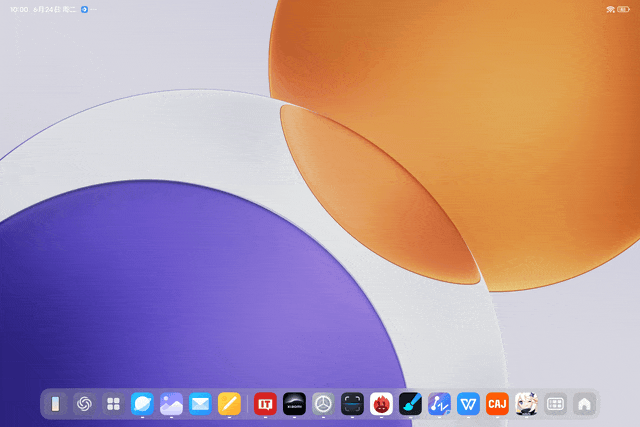The image size is (640, 427).
Task: Show recent apps grid in dock
Action: (556, 404)
